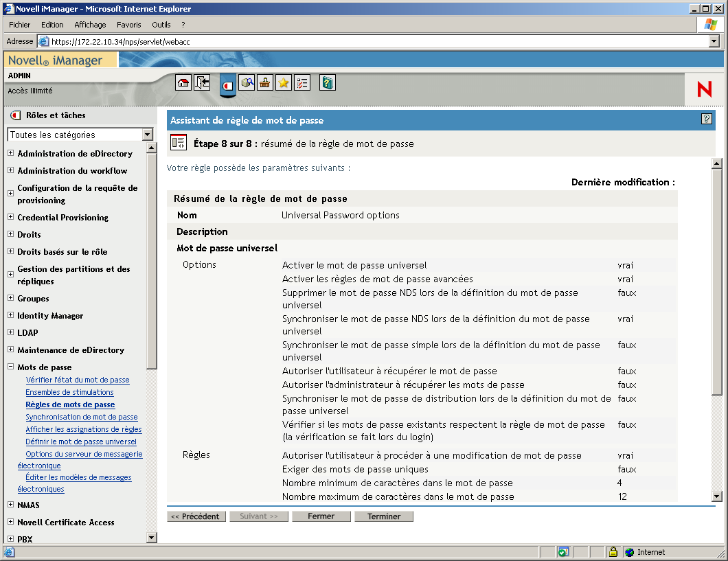Open Définir le mot de passe universel link
The width and height of the screenshot is (728, 561).
[x=81, y=442]
